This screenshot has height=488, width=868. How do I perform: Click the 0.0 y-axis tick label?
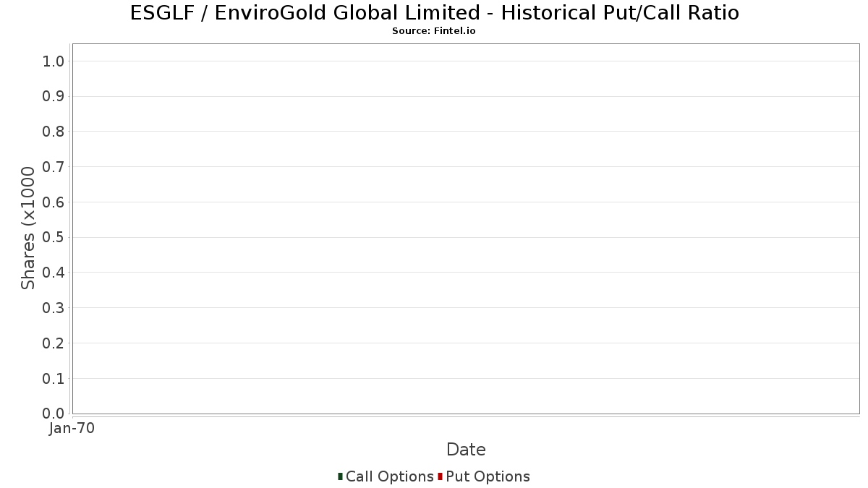54,414
